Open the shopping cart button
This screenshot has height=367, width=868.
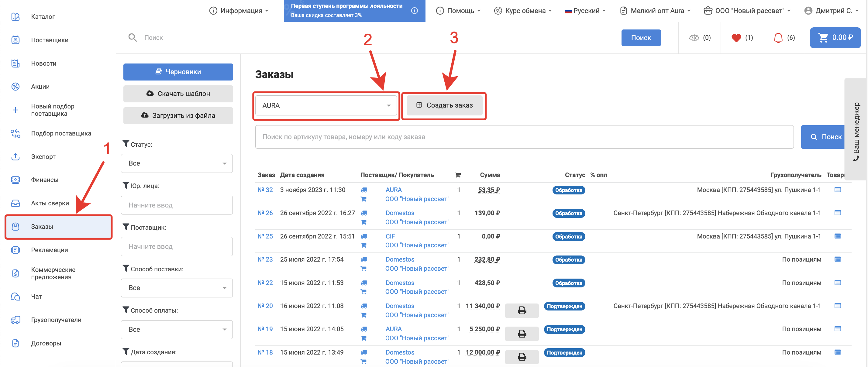click(x=835, y=38)
